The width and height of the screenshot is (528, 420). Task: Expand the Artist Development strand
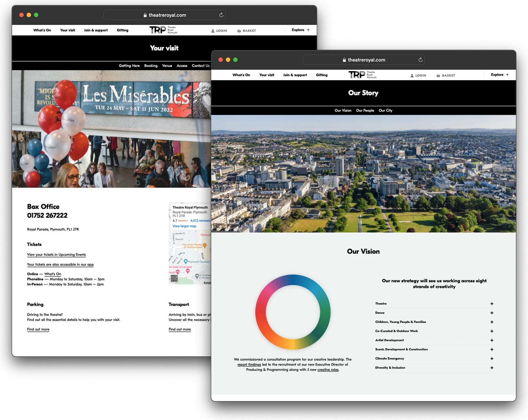tap(434, 340)
